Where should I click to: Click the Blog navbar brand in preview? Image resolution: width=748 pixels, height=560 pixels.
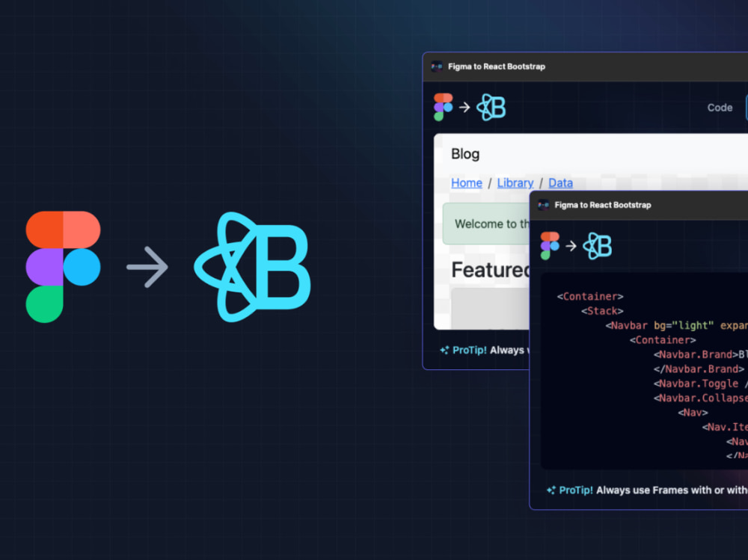coord(465,154)
